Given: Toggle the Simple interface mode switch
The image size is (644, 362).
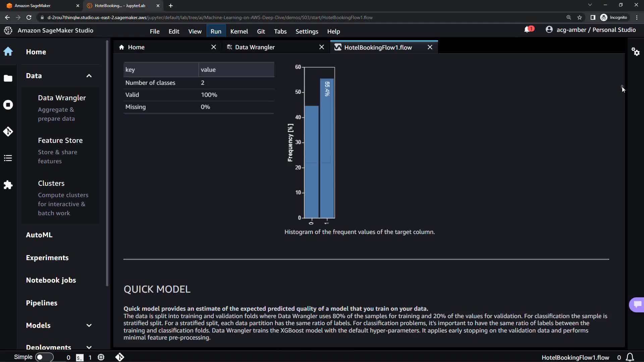Looking at the screenshot, I should tap(44, 357).
